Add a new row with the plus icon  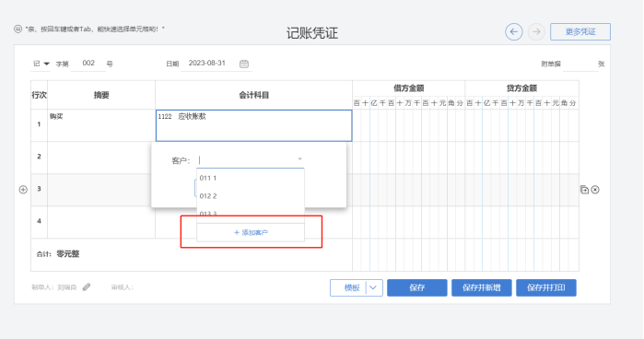23,190
